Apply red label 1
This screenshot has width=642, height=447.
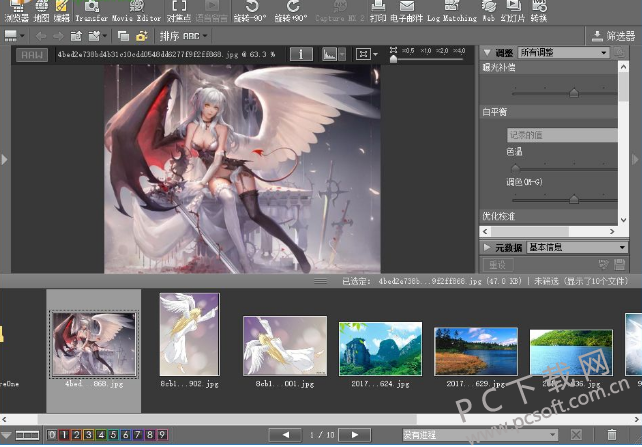(64, 434)
